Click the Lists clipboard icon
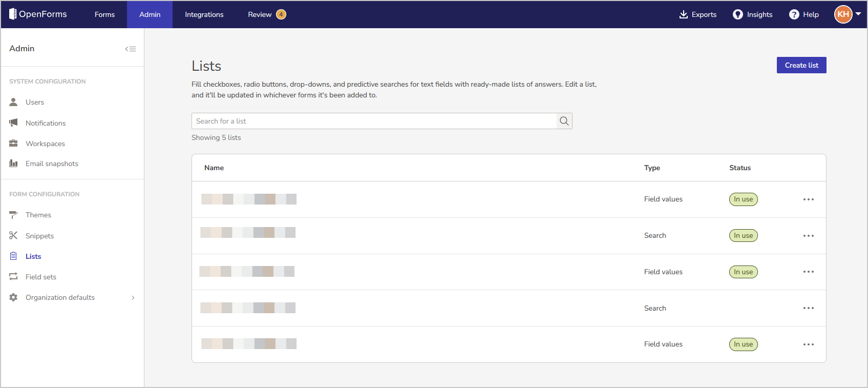 click(x=13, y=256)
